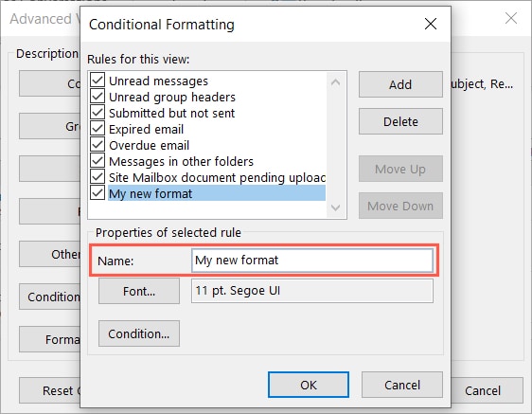
Task: Select the My new format rule row
Action: (217, 193)
